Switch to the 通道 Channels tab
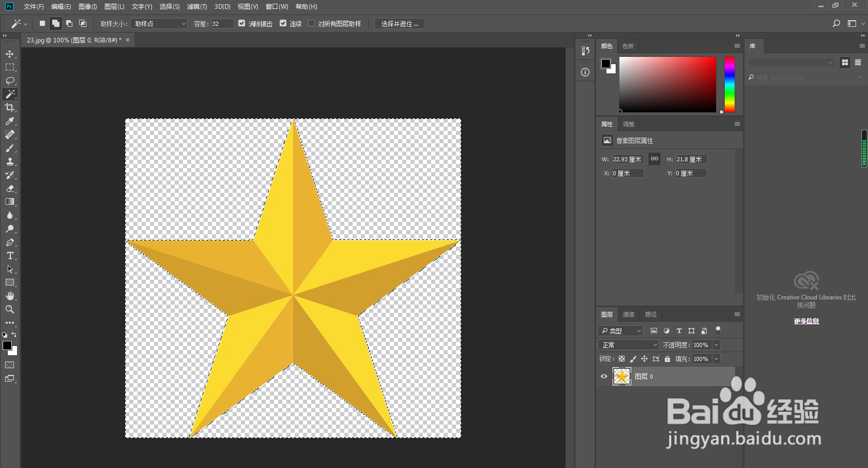This screenshot has width=868, height=468. click(629, 314)
